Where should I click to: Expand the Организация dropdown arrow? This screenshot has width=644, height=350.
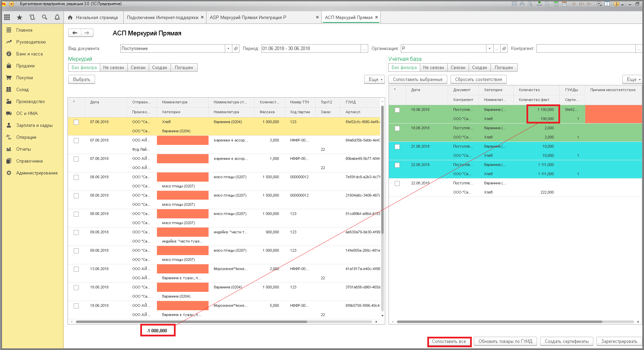pyautogui.click(x=489, y=49)
